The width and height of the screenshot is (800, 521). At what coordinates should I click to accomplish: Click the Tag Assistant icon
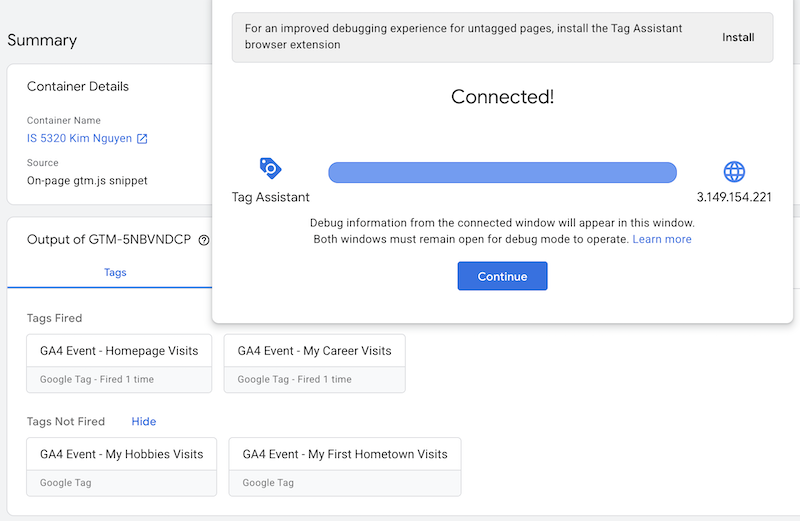click(270, 168)
